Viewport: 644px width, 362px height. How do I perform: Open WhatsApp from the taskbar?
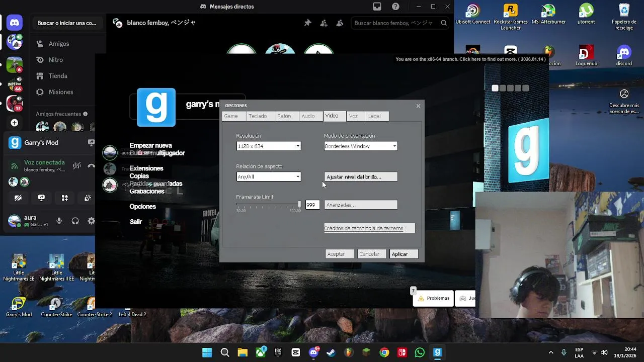click(420, 352)
